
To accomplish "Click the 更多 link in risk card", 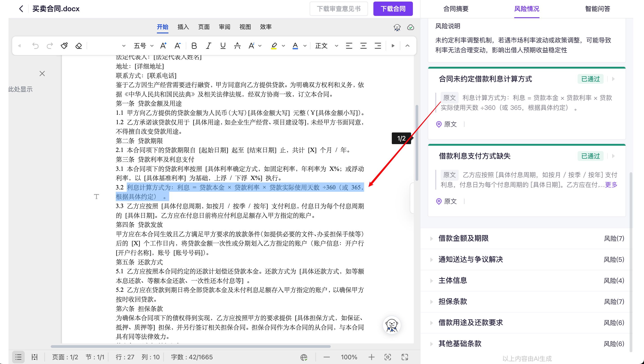I will click(x=611, y=185).
